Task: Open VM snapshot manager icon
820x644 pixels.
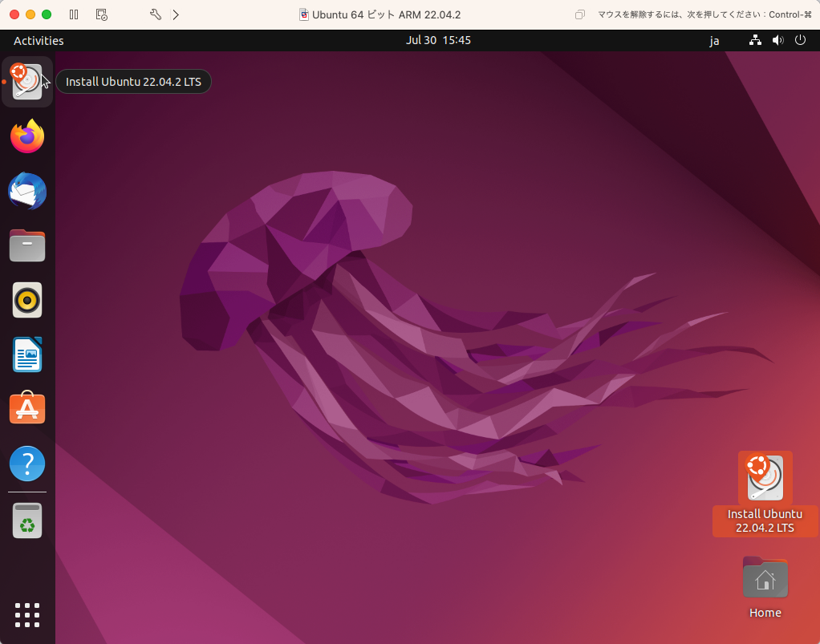Action: (102, 14)
